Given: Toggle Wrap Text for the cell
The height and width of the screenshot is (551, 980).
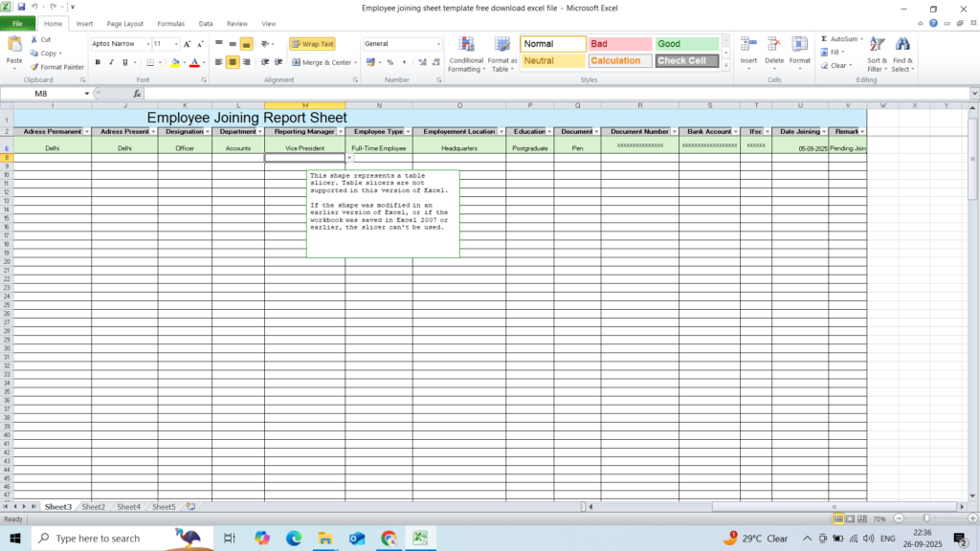Looking at the screenshot, I should (x=312, y=44).
